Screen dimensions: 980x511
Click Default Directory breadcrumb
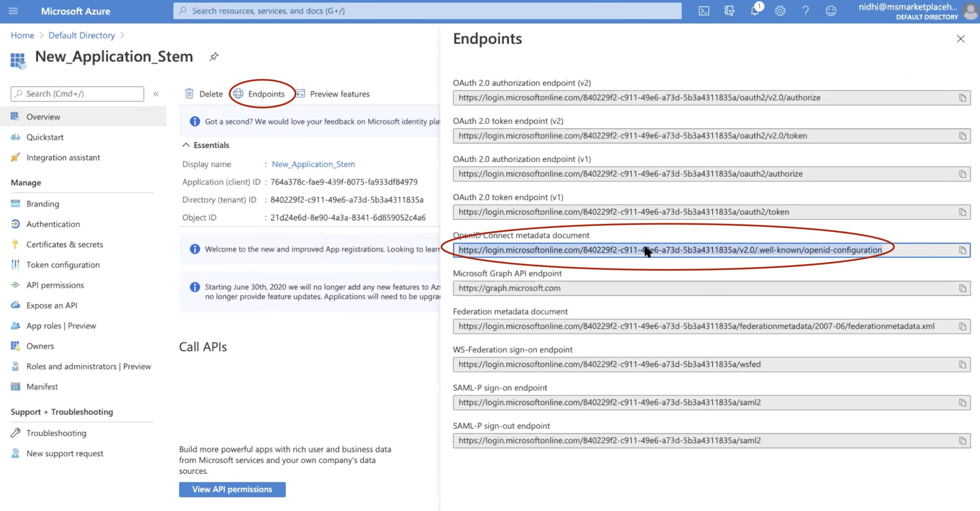[81, 35]
